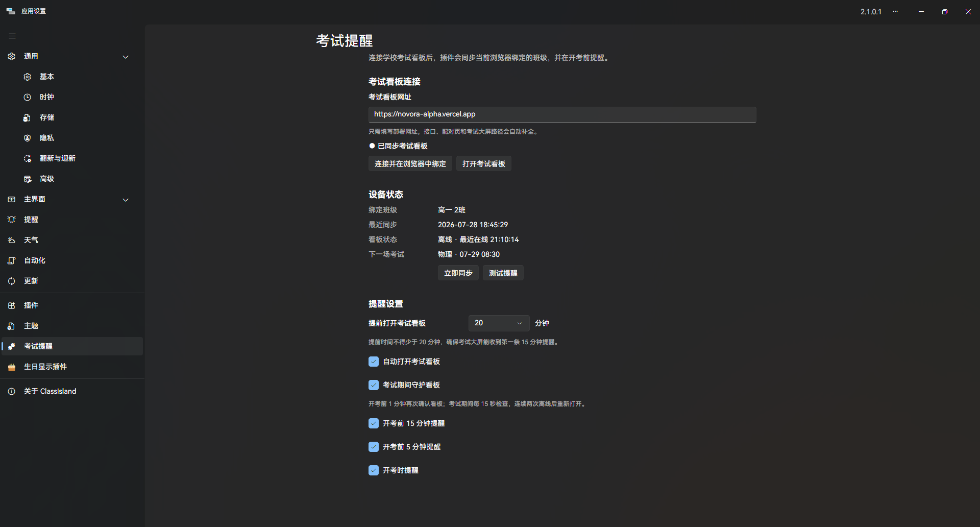
Task: Click version number 2.1.0.1 in title bar
Action: (871, 12)
